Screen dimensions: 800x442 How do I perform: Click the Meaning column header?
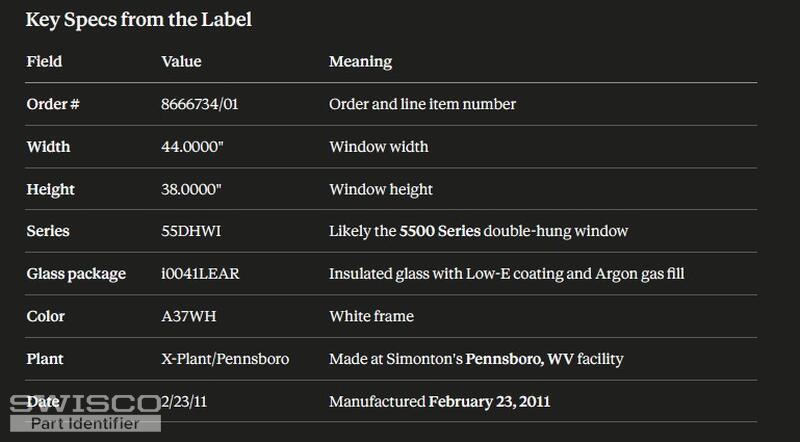[x=361, y=62]
